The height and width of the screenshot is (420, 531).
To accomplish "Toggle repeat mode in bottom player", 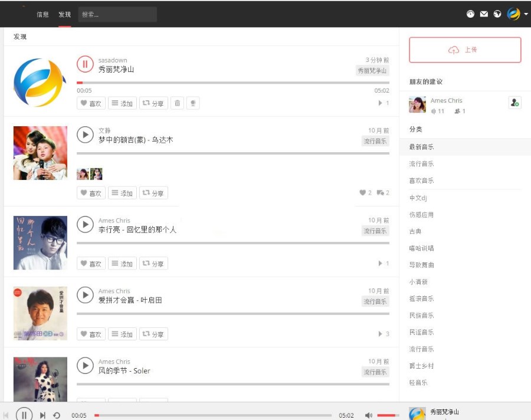I will click(57, 415).
